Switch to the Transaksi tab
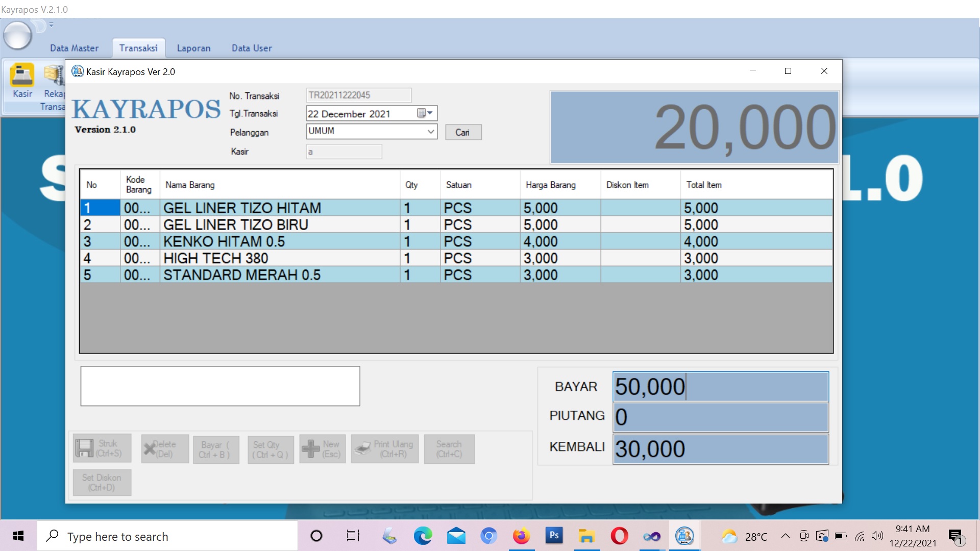This screenshot has height=551, width=980. [x=138, y=48]
